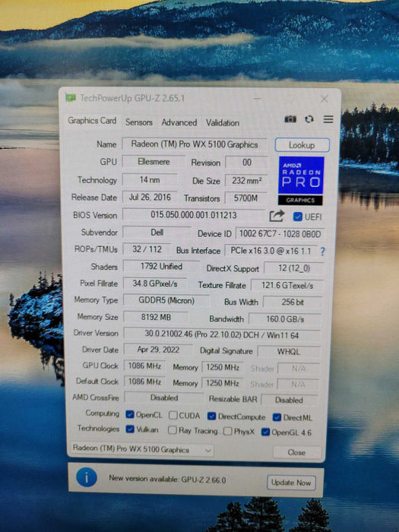399x532 pixels.
Task: Click the Default Clock value 1086 MHz
Action: (144, 382)
